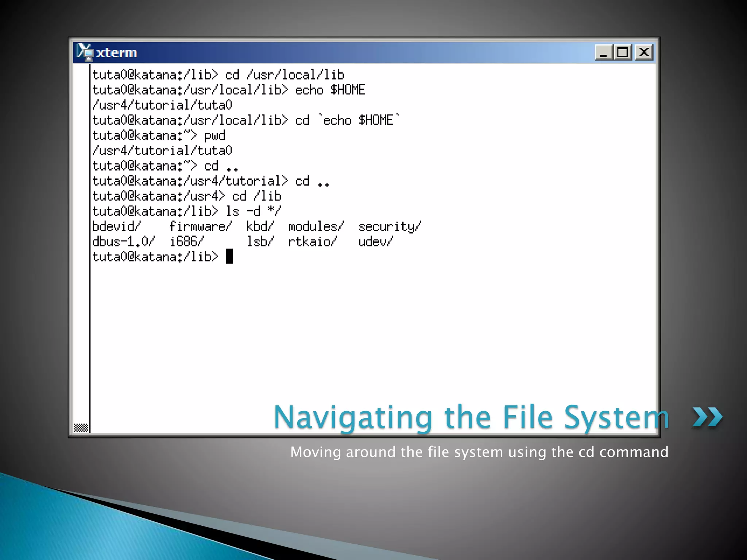Click the 'lsb/' directory entry

(x=260, y=242)
